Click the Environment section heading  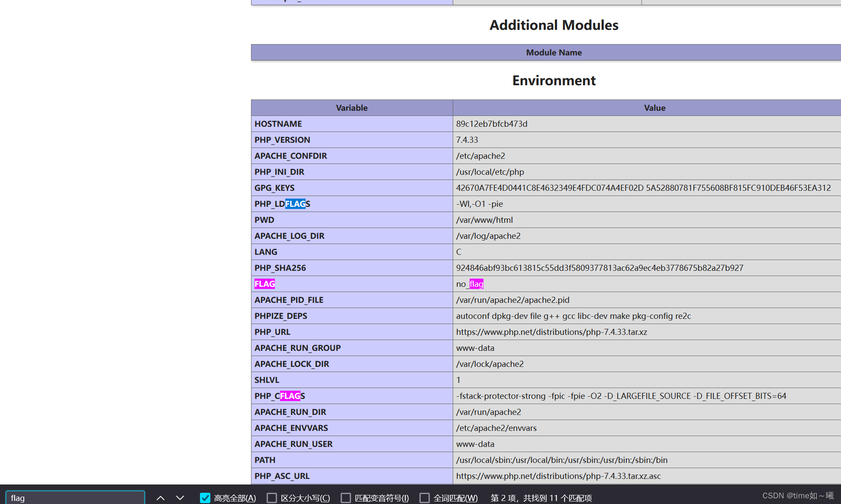pyautogui.click(x=554, y=80)
